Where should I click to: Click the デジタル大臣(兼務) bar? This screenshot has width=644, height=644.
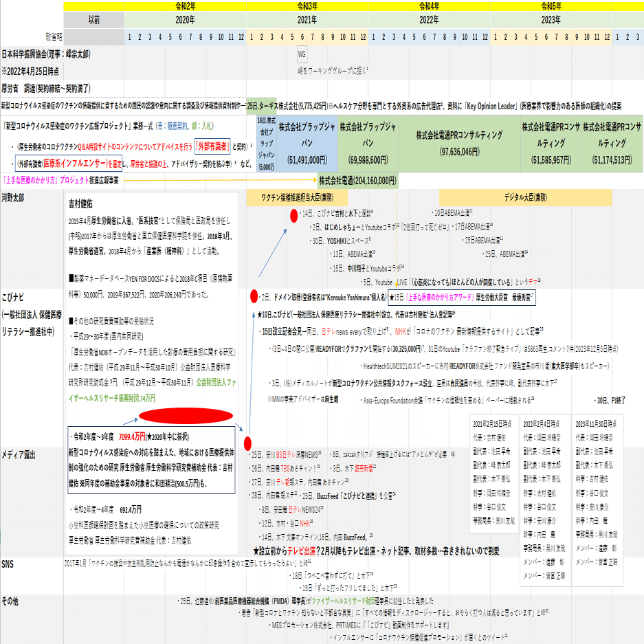click(526, 197)
